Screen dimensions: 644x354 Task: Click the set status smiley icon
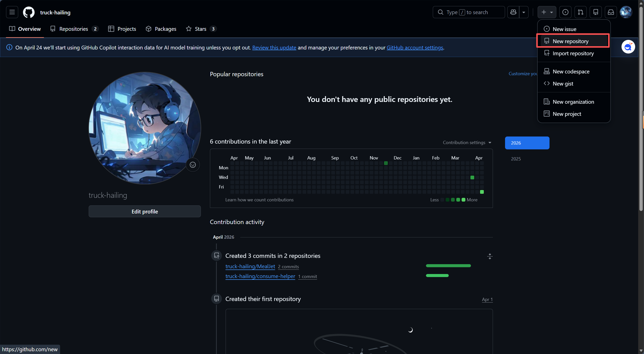coord(193,165)
